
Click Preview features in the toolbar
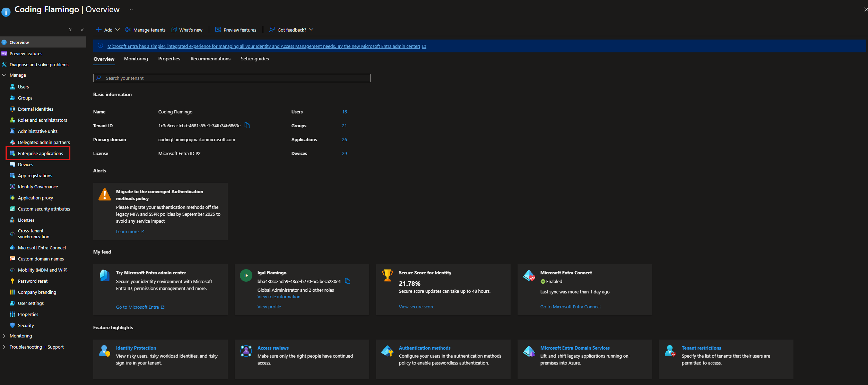click(x=236, y=30)
